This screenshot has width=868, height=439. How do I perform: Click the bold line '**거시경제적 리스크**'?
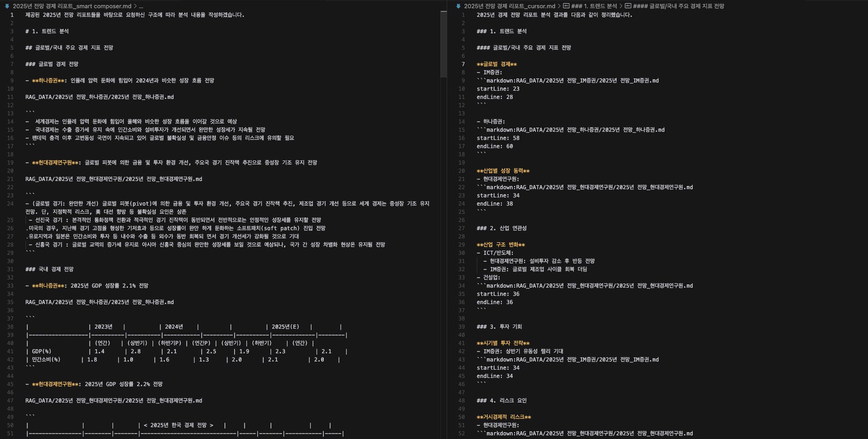point(504,417)
